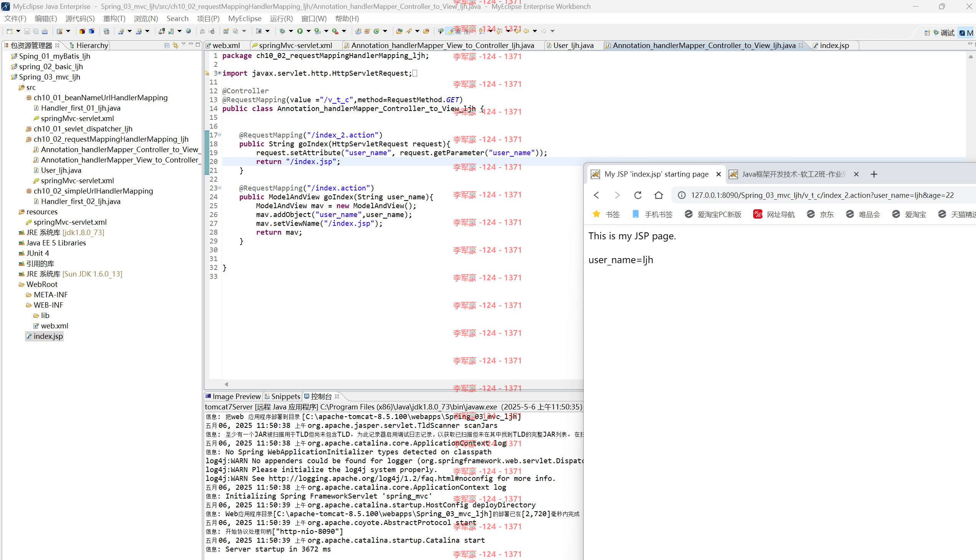Image resolution: width=976 pixels, height=560 pixels.
Task: Open the 运行(R) menu
Action: pos(281,18)
